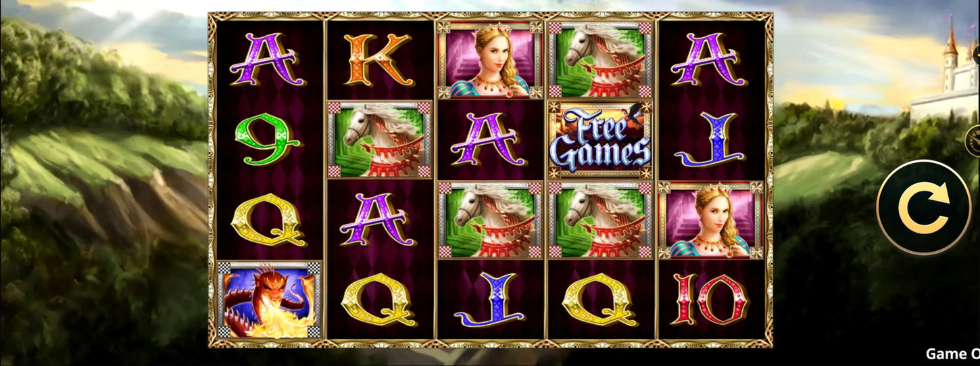Tap the Free Games scatter symbol
The height and width of the screenshot is (366, 980).
coord(600,140)
